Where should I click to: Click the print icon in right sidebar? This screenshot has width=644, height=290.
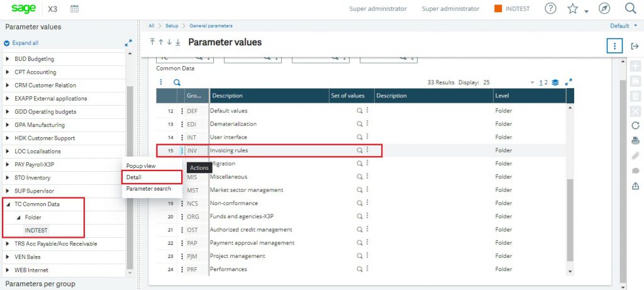(x=635, y=140)
